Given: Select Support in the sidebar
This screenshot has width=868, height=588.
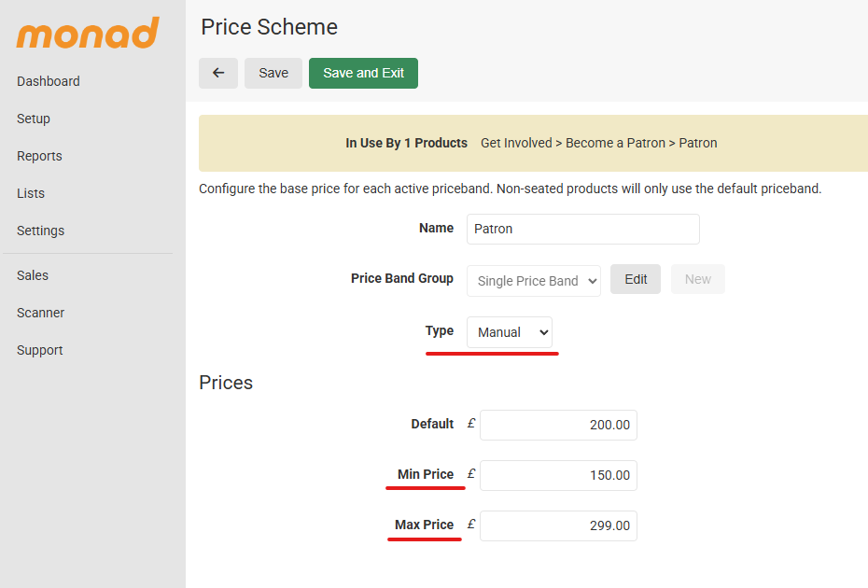Looking at the screenshot, I should [x=40, y=350].
